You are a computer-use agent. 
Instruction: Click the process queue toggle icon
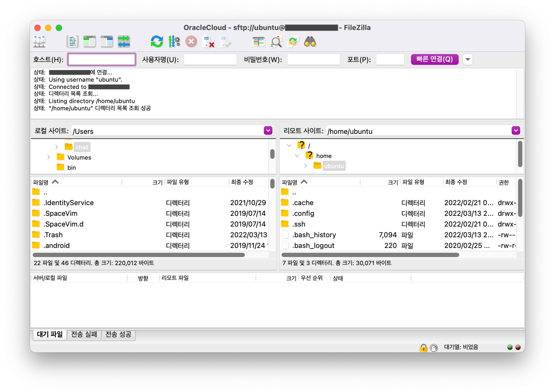tap(174, 42)
